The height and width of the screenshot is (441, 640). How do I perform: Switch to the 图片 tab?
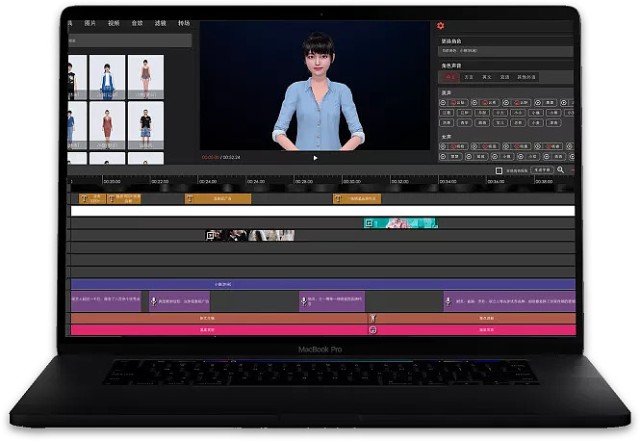tap(90, 23)
